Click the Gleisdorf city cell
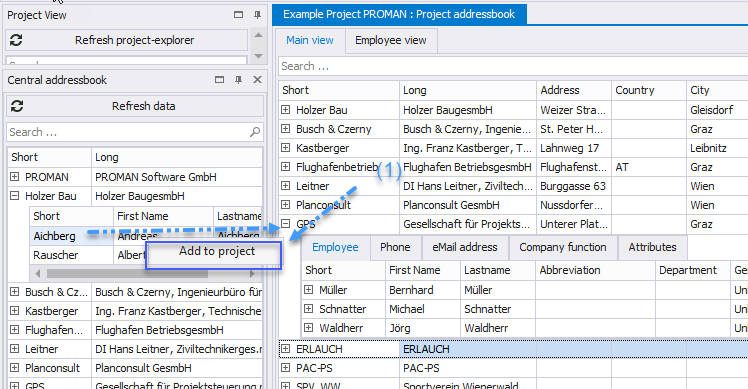This screenshot has height=389, width=748. coord(717,110)
